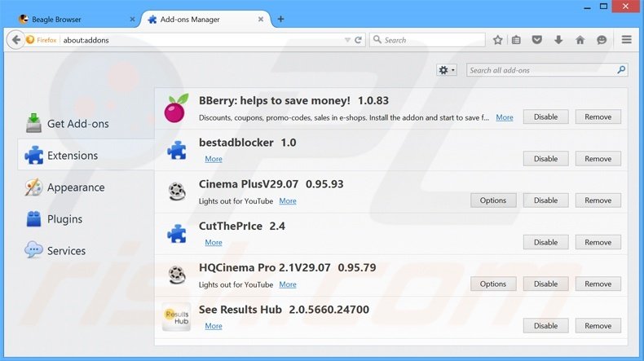
Task: Disable Cinema PlusV29.07
Action: click(x=545, y=200)
